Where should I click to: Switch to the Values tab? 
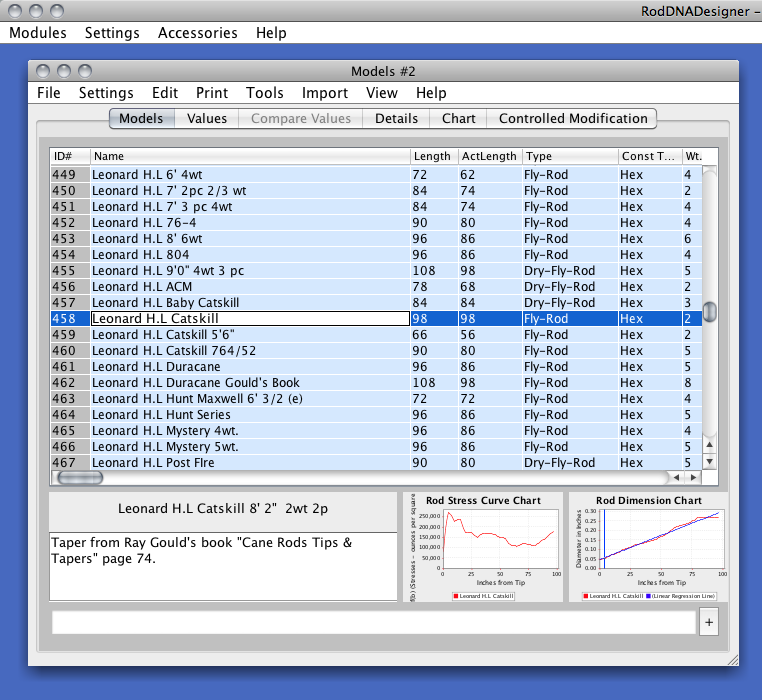pyautogui.click(x=207, y=119)
